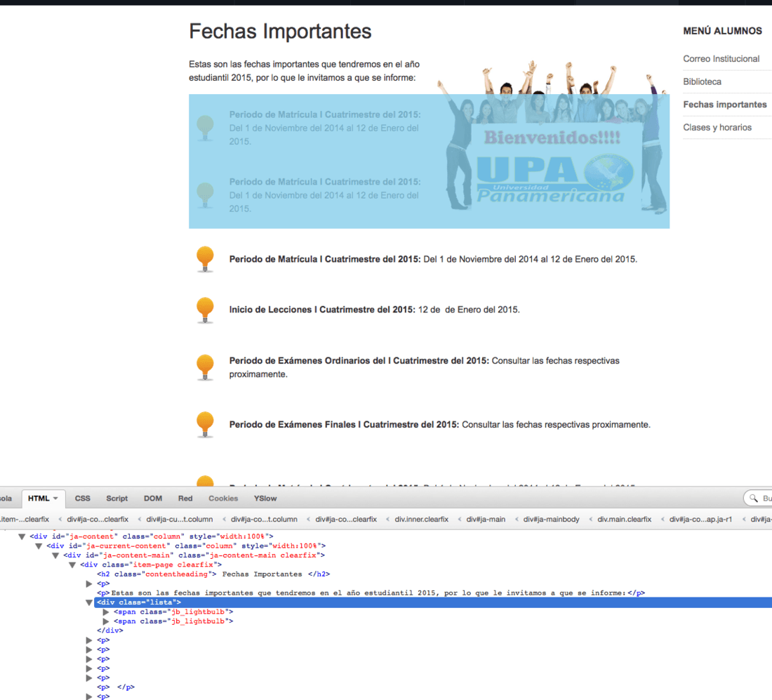Image resolution: width=772 pixels, height=700 pixels.
Task: Click the Fechas Importantes page heading
Action: [280, 31]
